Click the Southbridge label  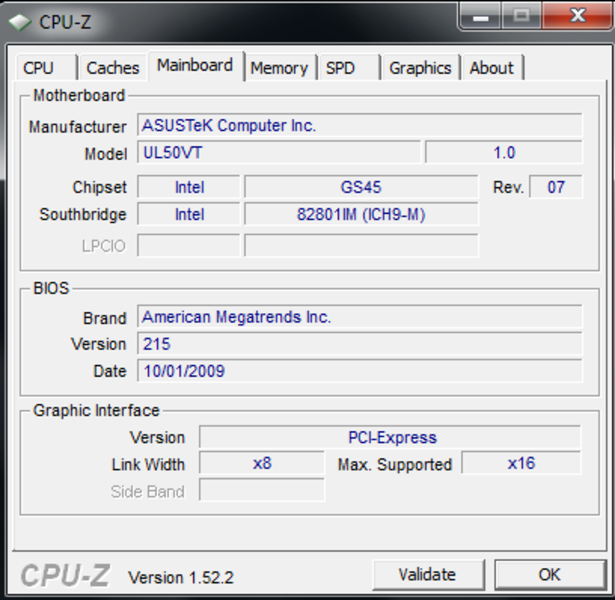point(83,215)
